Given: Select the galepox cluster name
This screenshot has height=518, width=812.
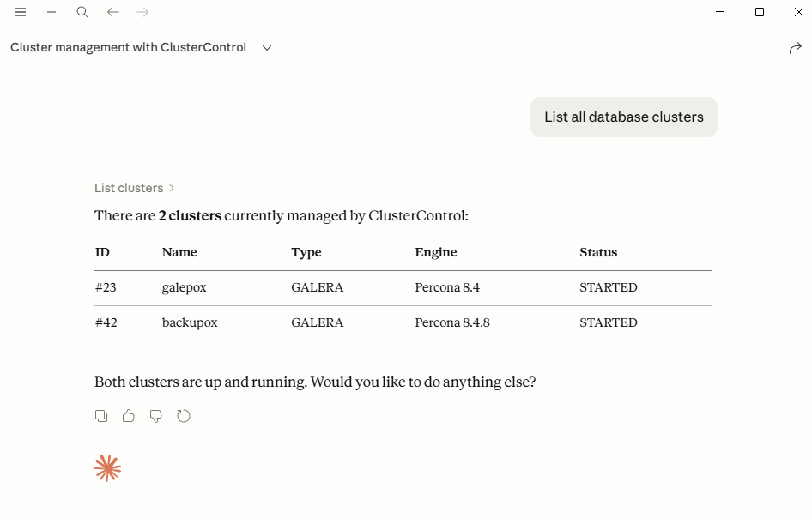Looking at the screenshot, I should coord(184,287).
